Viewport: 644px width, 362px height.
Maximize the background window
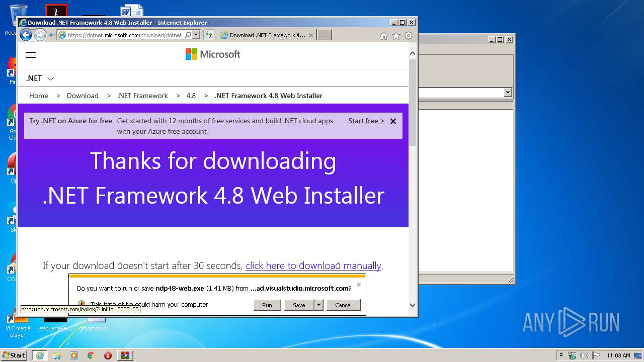pos(500,39)
